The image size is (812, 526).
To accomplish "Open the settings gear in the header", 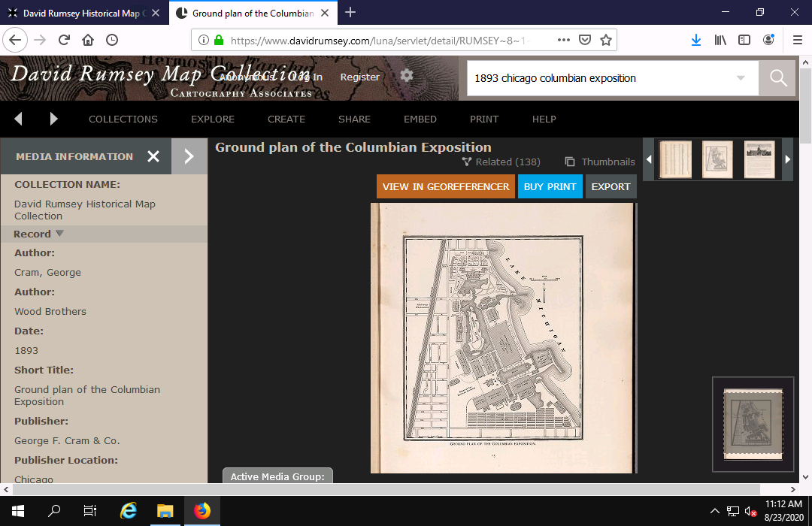I will coord(406,76).
